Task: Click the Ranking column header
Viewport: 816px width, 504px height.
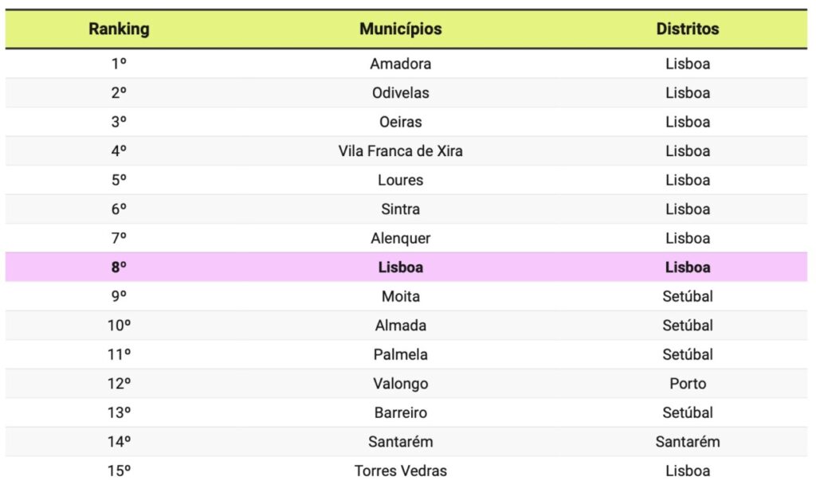Action: pos(119,29)
